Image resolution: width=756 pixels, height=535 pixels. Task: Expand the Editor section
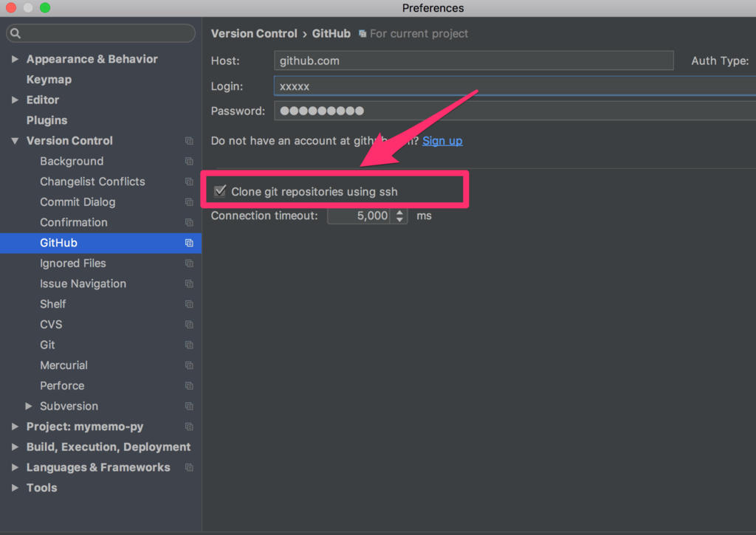pyautogui.click(x=15, y=100)
